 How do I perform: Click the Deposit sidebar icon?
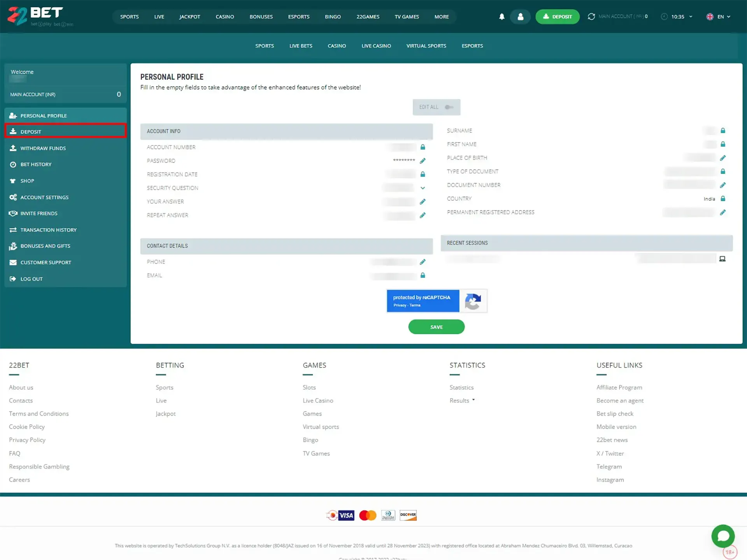14,131
